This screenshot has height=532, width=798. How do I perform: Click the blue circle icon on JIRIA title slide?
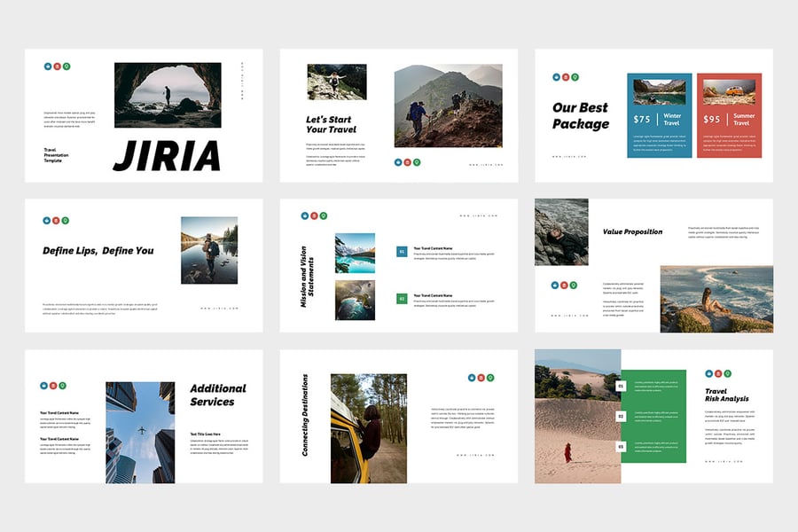[x=48, y=66]
